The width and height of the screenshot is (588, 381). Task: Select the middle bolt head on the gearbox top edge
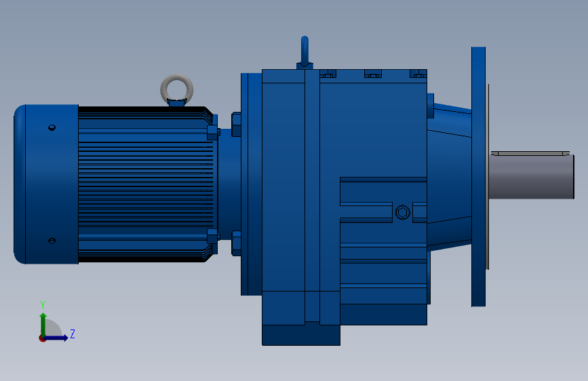373,74
